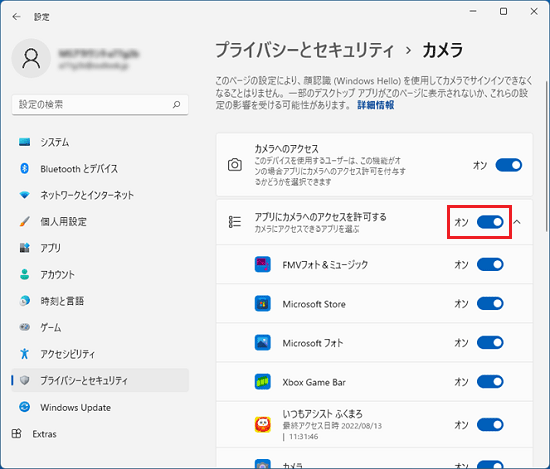Click the network Wi-Fi icon
The height and width of the screenshot is (469, 550).
[24, 195]
